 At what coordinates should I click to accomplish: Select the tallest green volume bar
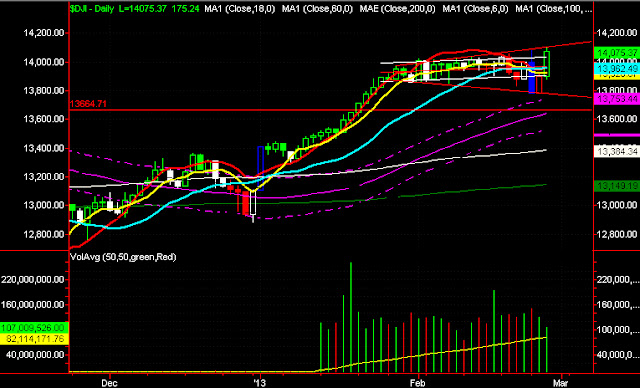pos(351,317)
